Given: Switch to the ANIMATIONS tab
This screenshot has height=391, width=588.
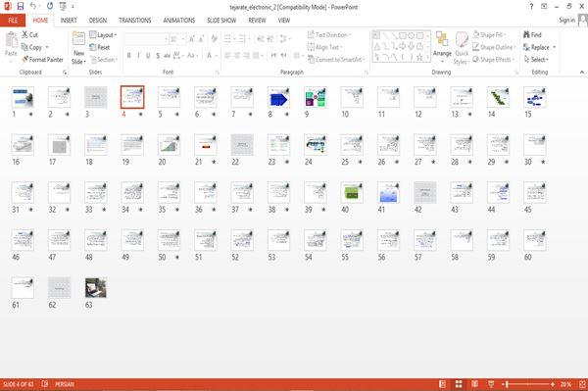Looking at the screenshot, I should (x=179, y=21).
